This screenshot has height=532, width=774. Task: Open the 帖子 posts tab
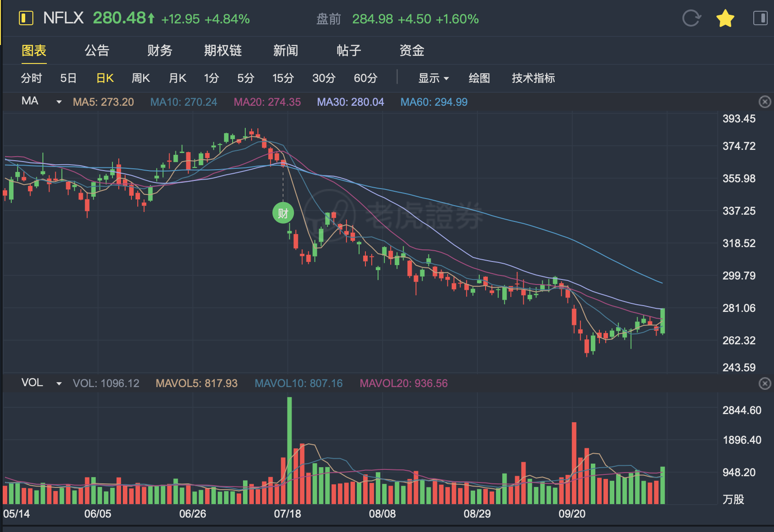349,50
